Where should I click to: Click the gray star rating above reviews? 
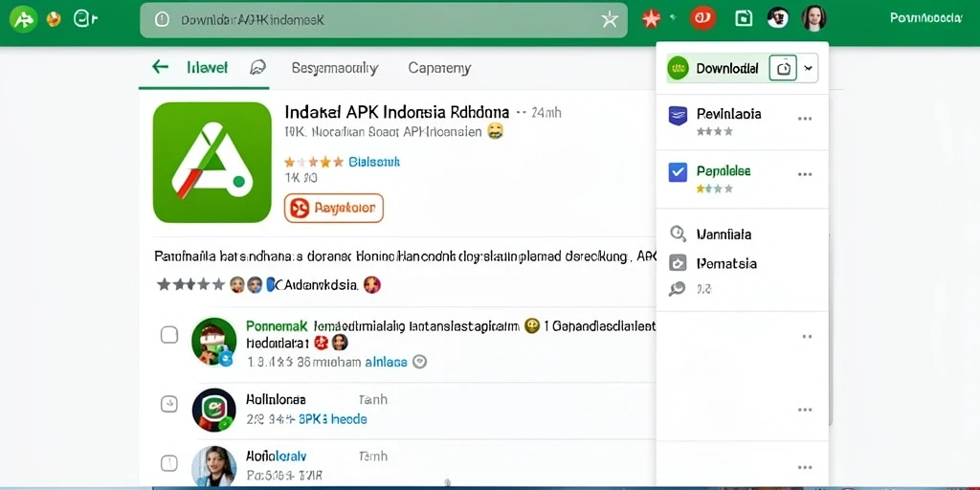point(190,285)
